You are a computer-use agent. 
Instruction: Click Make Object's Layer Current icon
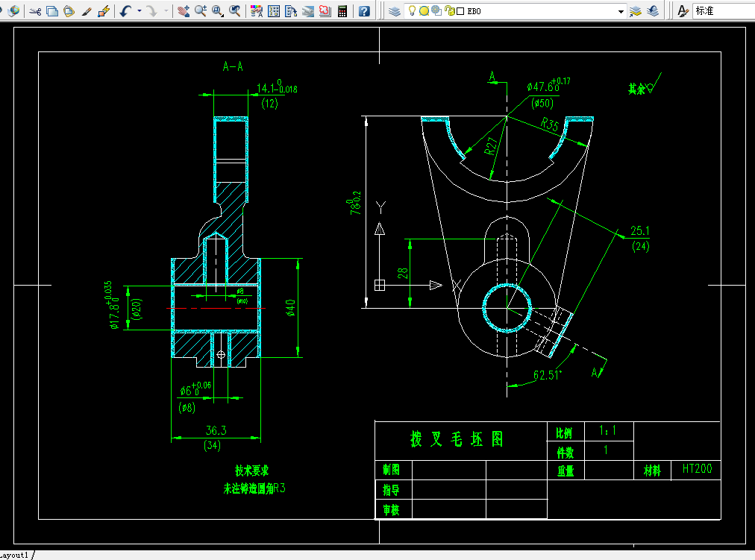[636, 11]
